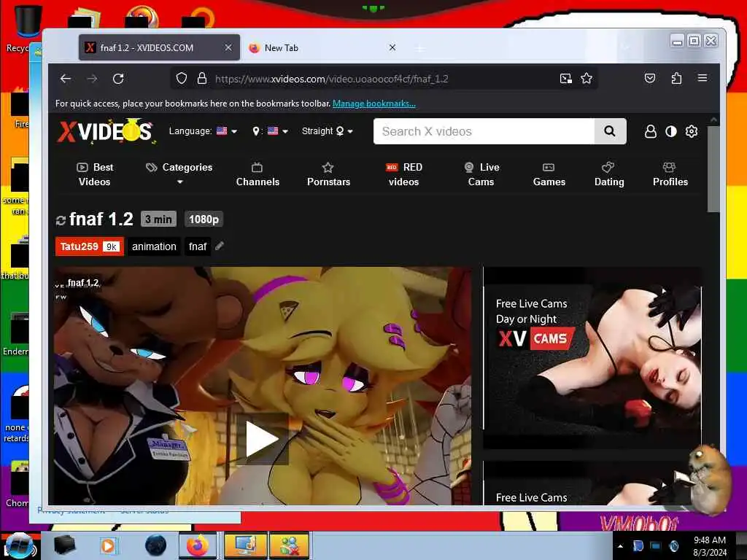Open the dark globe taskbar icon
The image size is (747, 560).
tap(156, 545)
